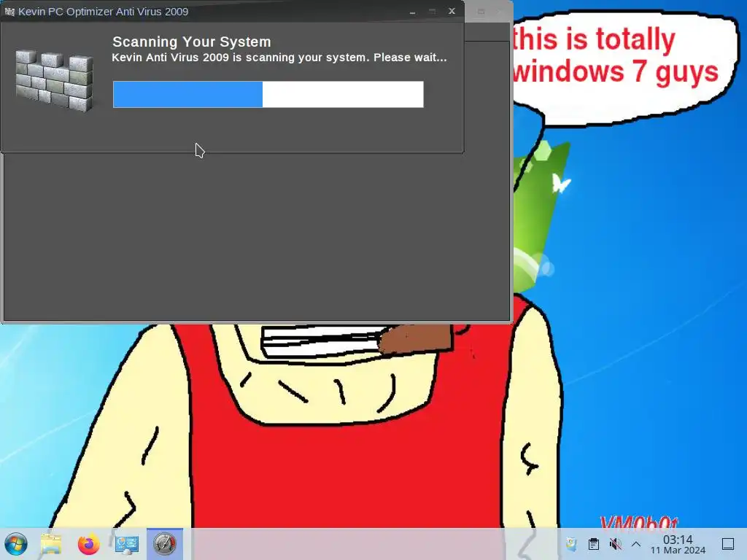Screen dimensions: 747x560
Task: Click the title bar app icon
Action: tap(9, 12)
